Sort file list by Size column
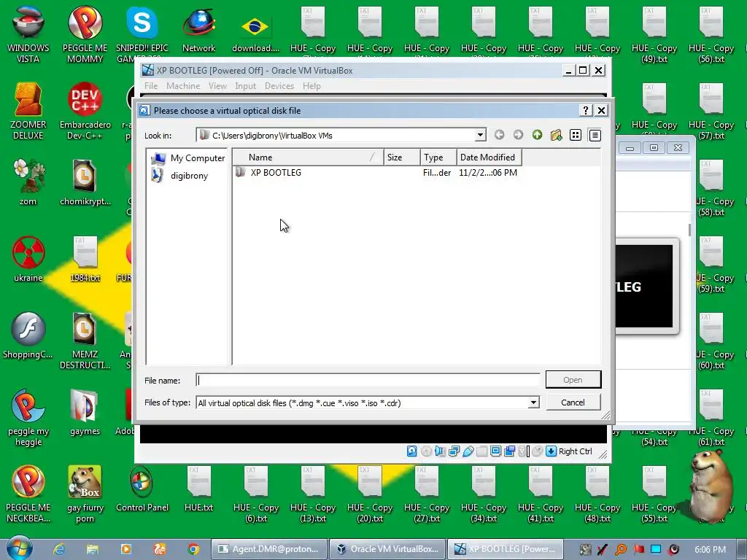 coord(402,157)
